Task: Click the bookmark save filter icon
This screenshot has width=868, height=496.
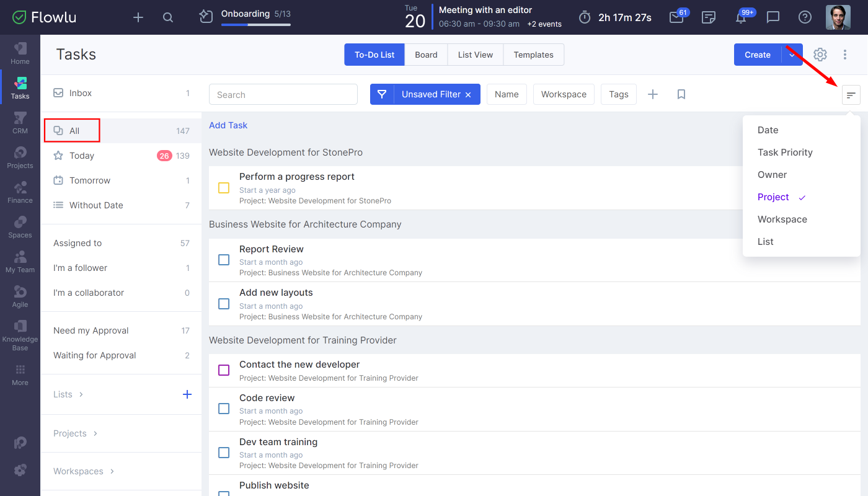Action: click(681, 94)
